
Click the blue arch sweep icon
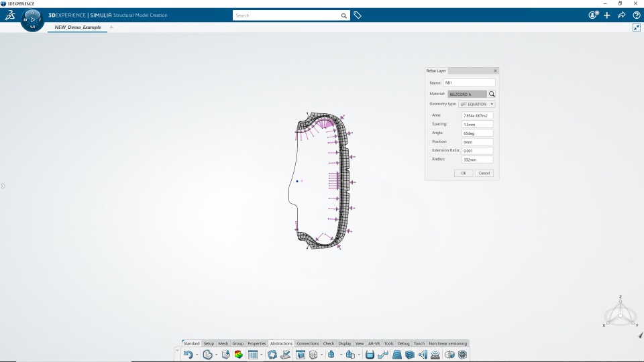[396, 355]
